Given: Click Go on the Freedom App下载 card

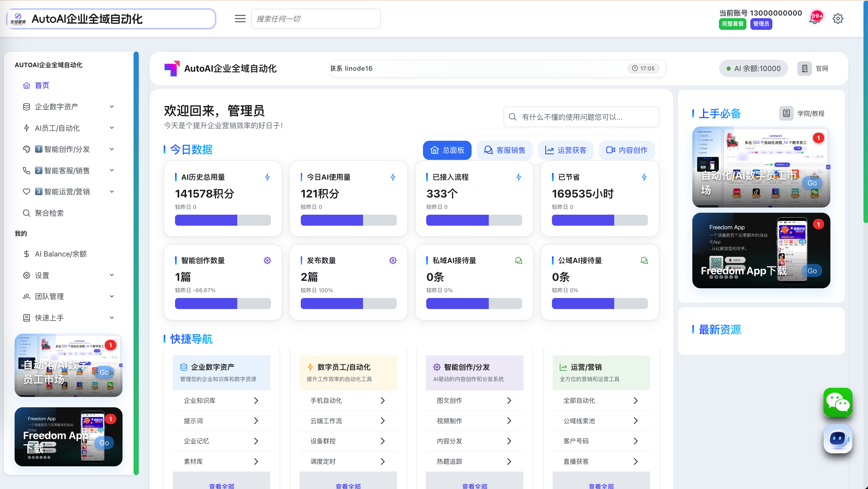Looking at the screenshot, I should pos(812,271).
